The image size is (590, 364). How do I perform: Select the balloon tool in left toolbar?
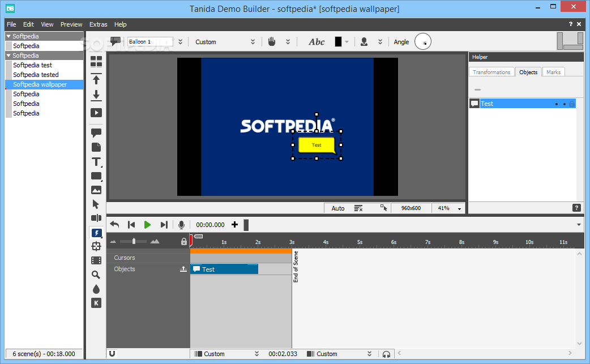pos(96,132)
